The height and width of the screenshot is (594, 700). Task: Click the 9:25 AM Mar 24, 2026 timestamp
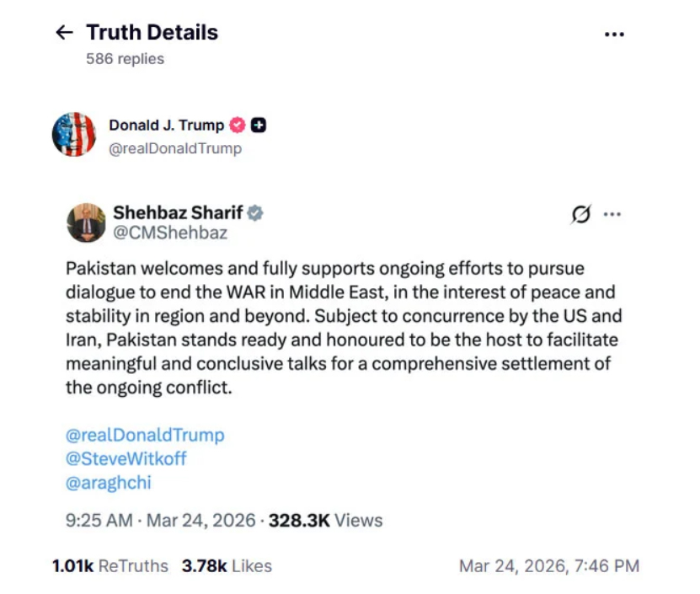point(160,521)
